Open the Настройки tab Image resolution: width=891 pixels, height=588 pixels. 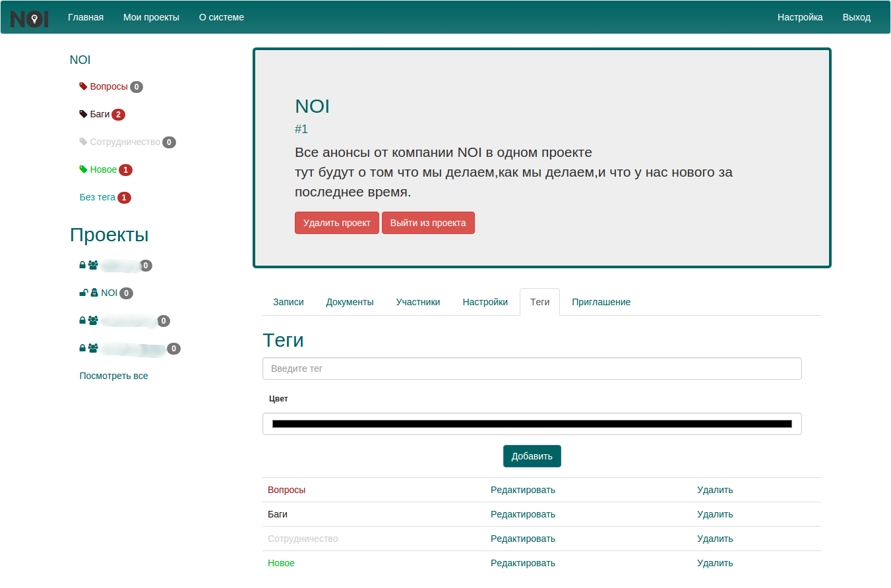(x=485, y=302)
